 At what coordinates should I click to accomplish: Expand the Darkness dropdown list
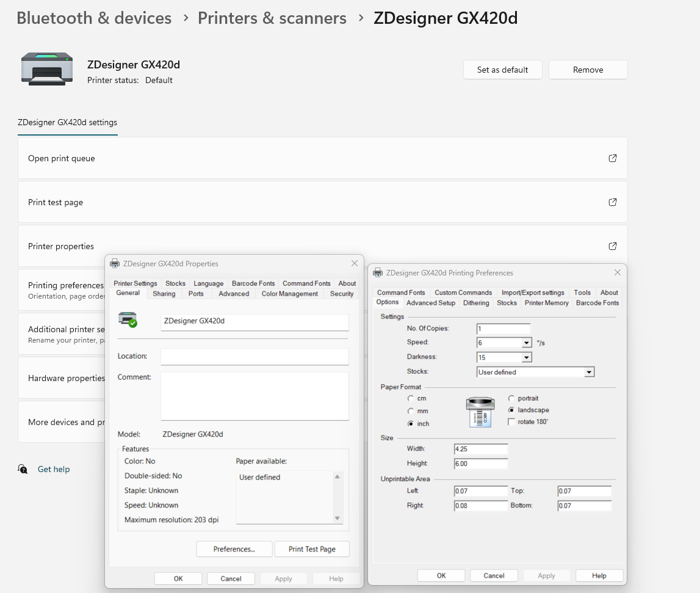pos(527,357)
